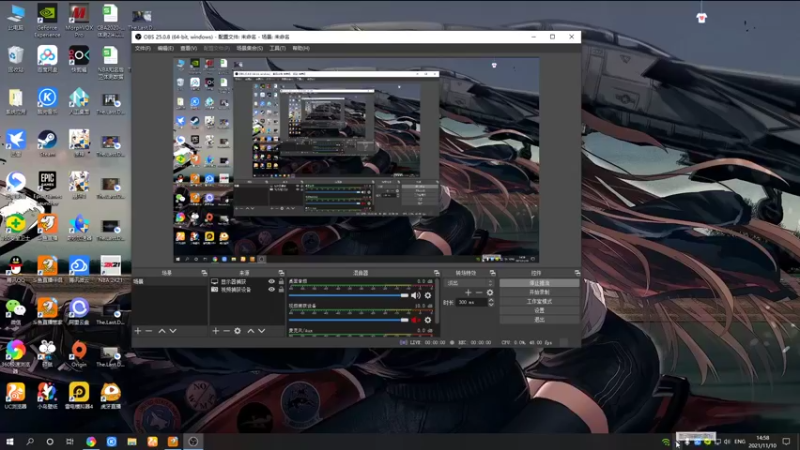This screenshot has height=450, width=800.
Task: Open UC browser desktop shortcut
Action: click(15, 395)
